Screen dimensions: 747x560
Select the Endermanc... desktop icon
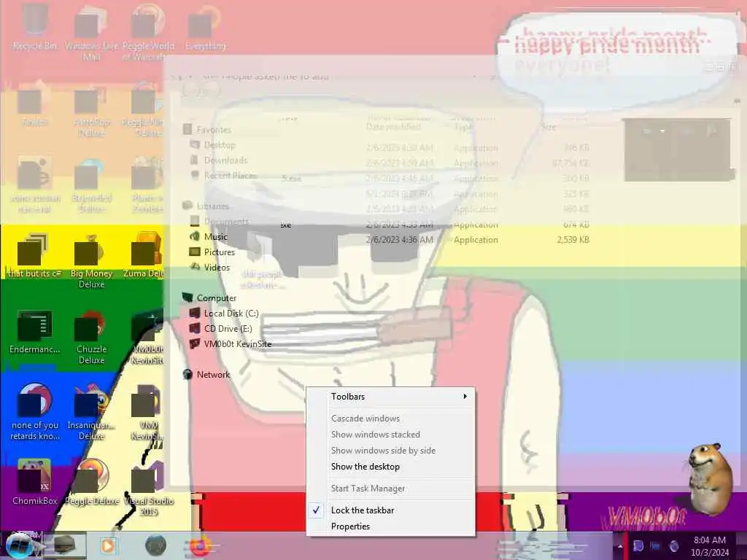point(34,333)
